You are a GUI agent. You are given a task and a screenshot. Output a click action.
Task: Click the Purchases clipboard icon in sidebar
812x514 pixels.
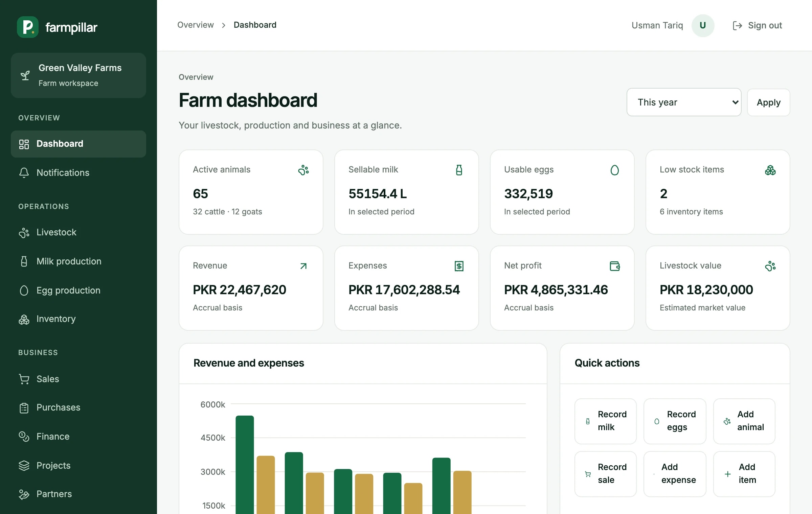pyautogui.click(x=24, y=408)
